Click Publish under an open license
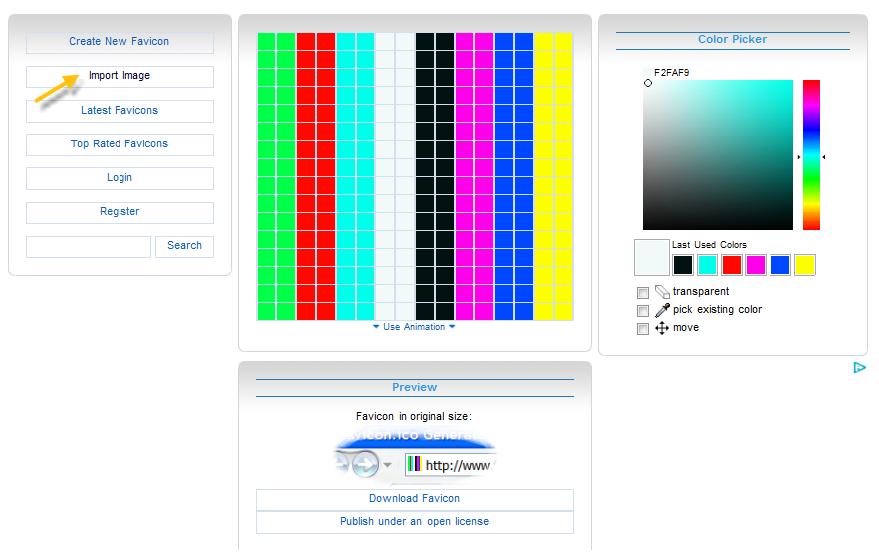Viewport: 879px width, 554px height. coord(414,522)
